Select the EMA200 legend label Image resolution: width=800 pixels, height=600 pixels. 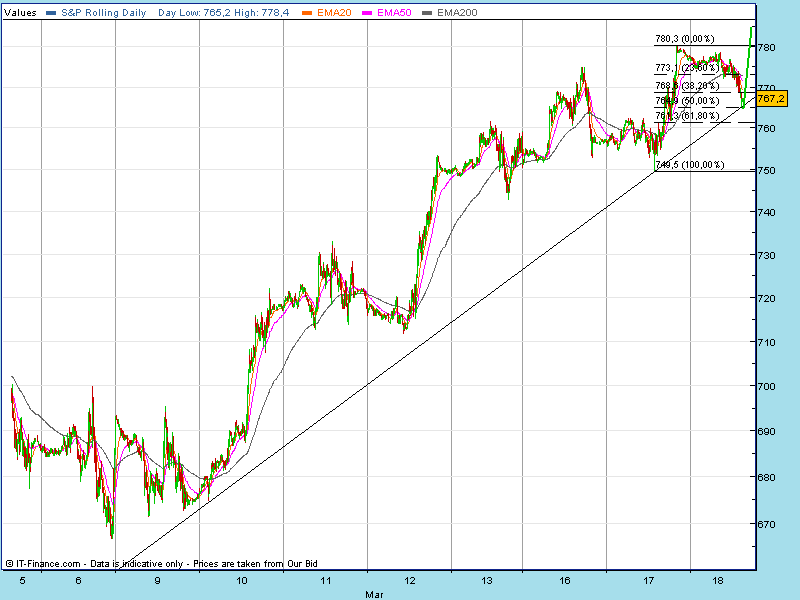457,13
